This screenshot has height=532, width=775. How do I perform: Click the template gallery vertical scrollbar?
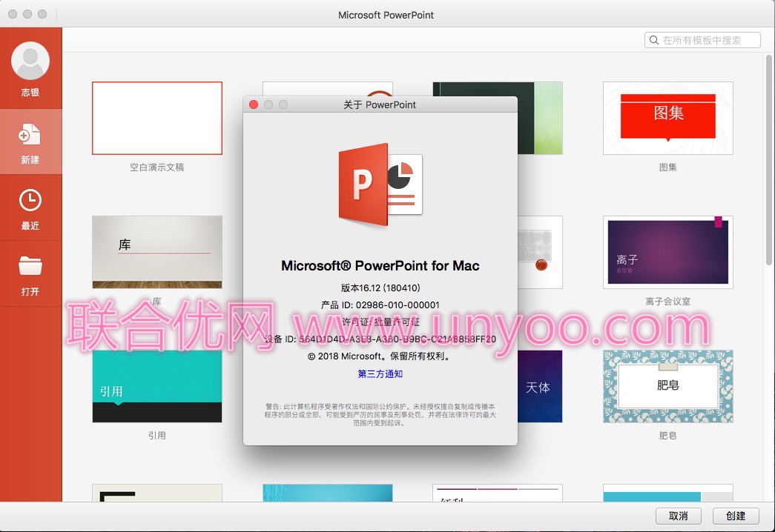(768, 161)
